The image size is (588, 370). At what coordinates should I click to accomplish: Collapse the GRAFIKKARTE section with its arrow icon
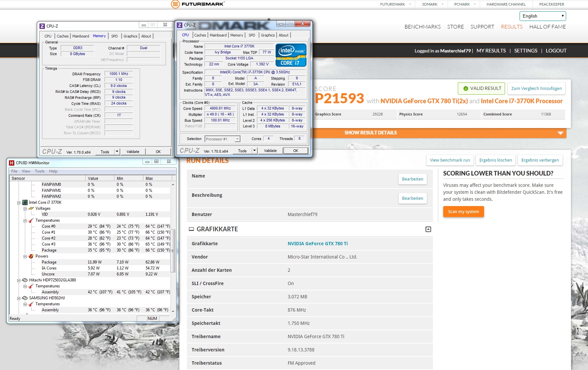(428, 229)
